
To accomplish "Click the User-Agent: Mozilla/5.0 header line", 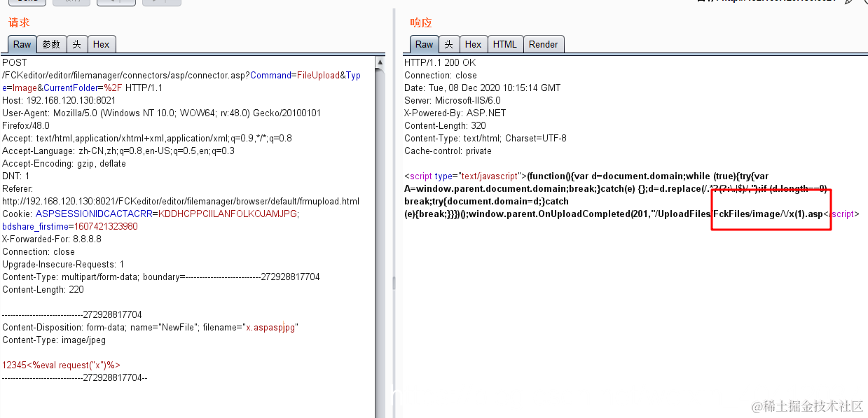I will coord(162,113).
